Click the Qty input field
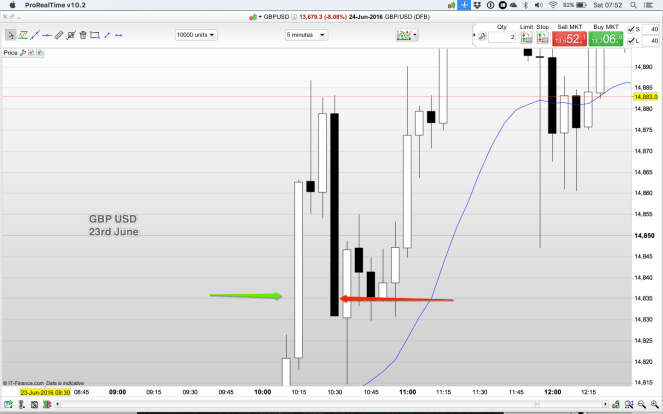The width and height of the screenshot is (663, 414). pyautogui.click(x=502, y=37)
